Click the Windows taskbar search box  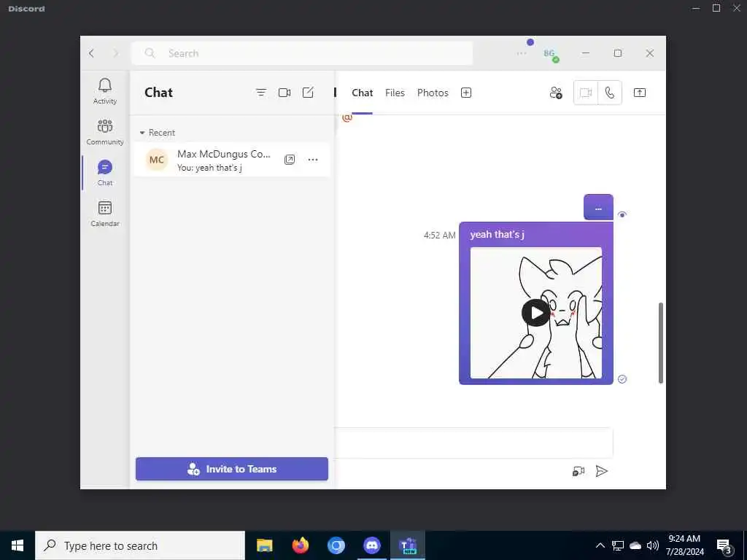coord(140,545)
